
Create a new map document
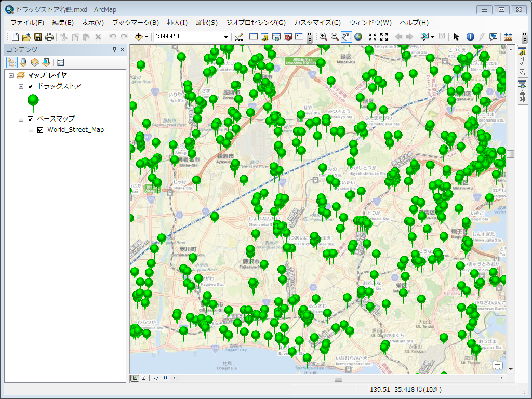tap(15, 37)
